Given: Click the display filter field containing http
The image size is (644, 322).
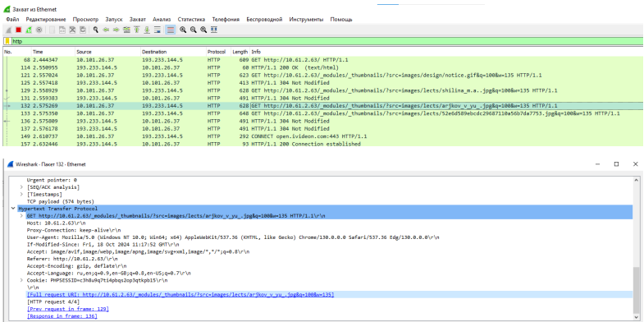Looking at the screenshot, I should tap(327, 41).
